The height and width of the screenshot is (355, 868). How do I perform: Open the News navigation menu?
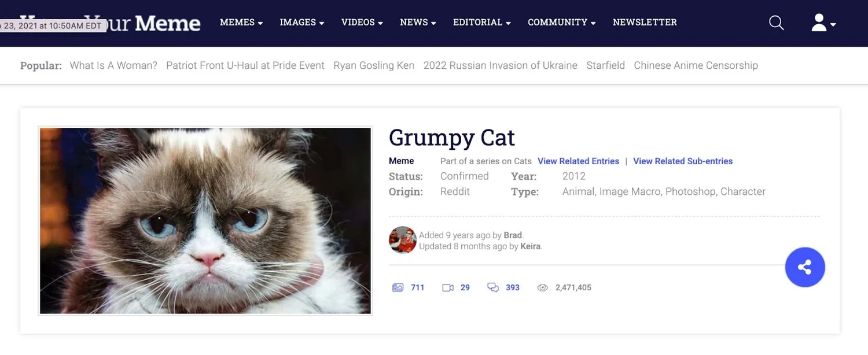click(x=418, y=23)
